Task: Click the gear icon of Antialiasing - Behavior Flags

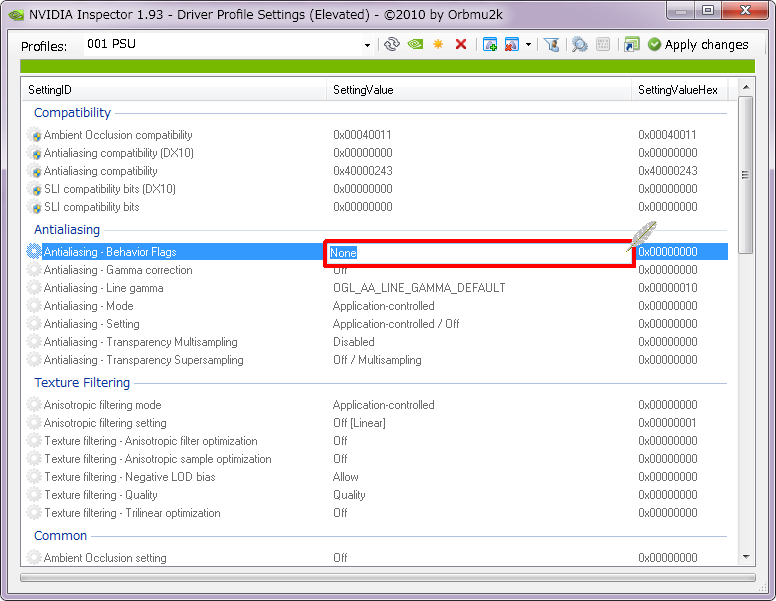Action: (x=34, y=251)
